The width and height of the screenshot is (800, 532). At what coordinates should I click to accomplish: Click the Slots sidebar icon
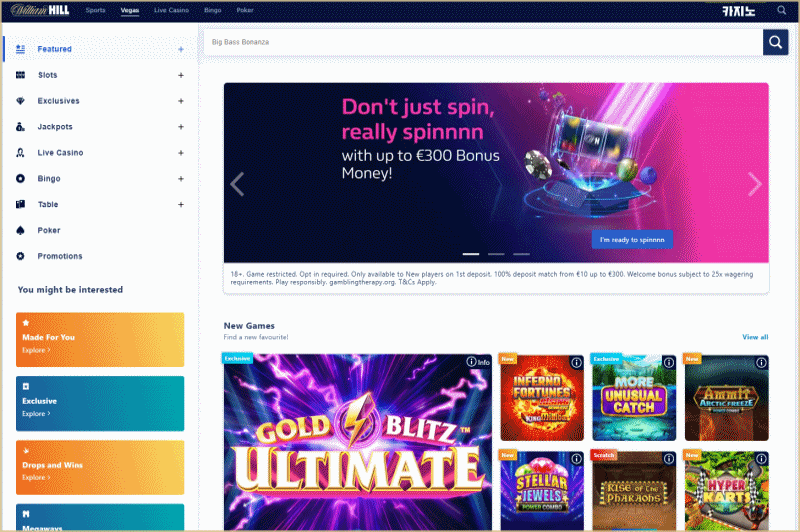[20, 75]
